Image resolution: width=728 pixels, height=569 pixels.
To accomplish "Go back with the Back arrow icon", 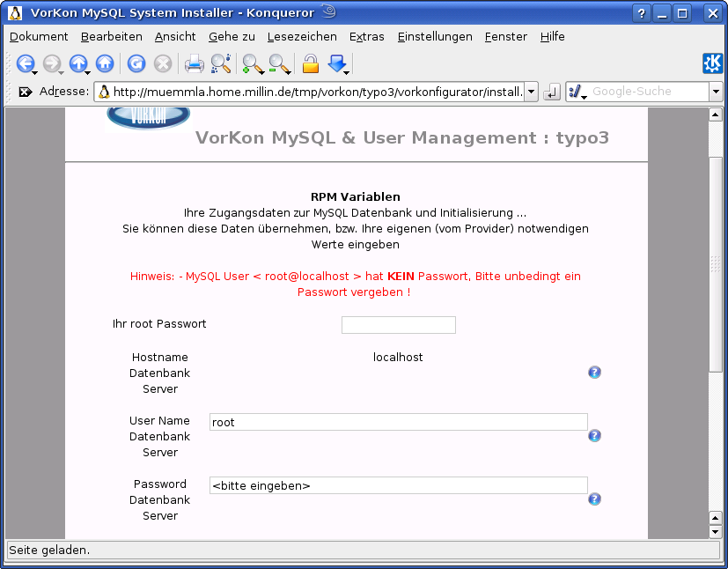I will 25,63.
